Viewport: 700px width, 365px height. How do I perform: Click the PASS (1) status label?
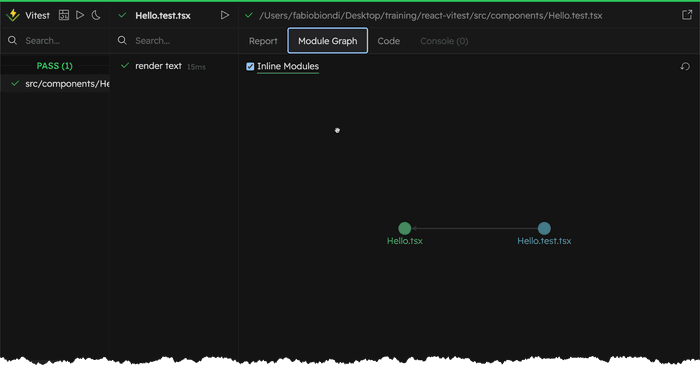[x=54, y=66]
